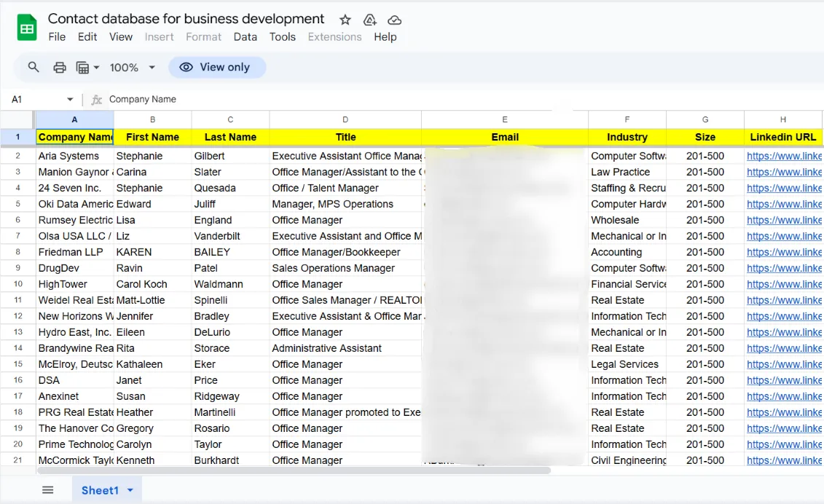The width and height of the screenshot is (824, 504).
Task: Select column A header
Action: [74, 120]
